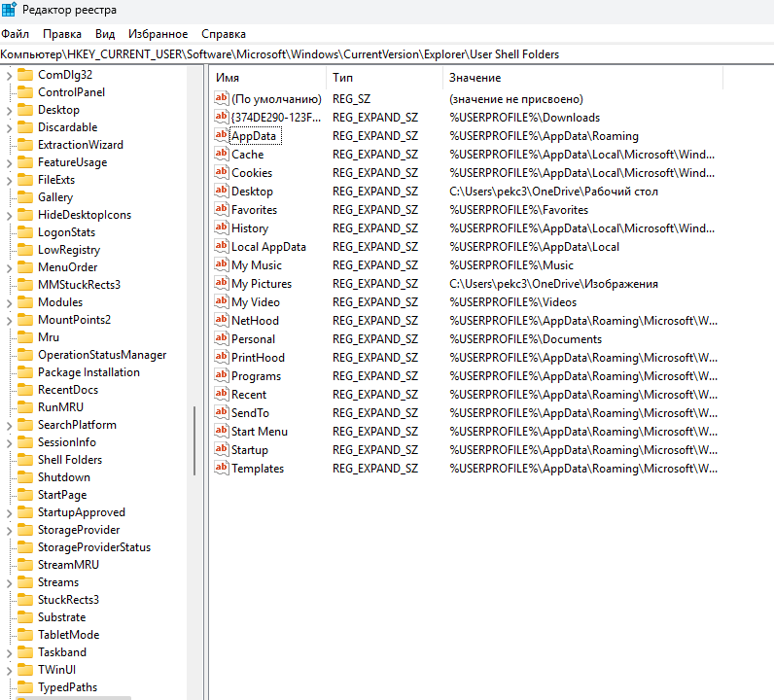Click the REG_SZ type cell

[x=351, y=99]
